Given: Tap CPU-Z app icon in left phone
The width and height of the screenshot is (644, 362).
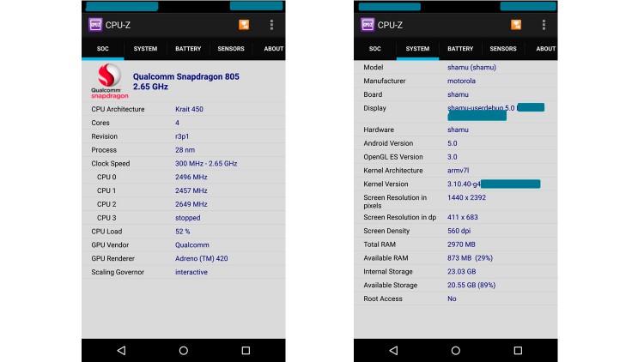Looking at the screenshot, I should click(x=95, y=25).
